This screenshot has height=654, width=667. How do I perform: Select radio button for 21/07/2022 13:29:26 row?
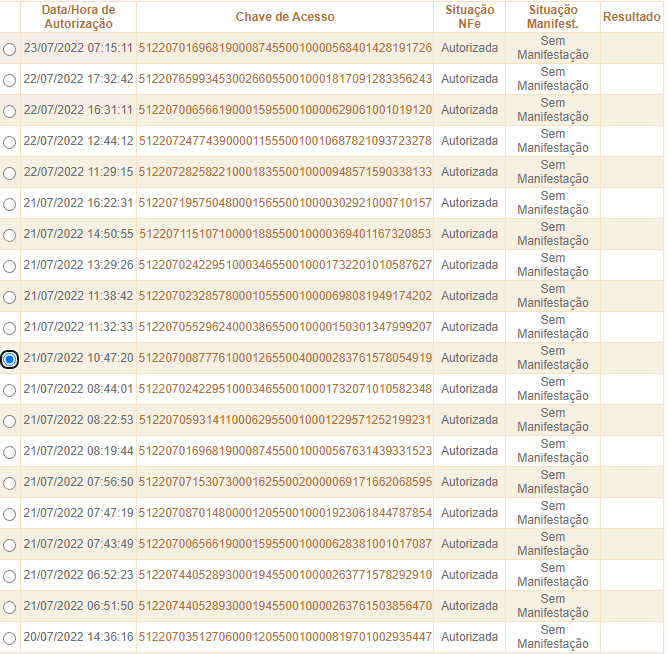[x=9, y=266]
